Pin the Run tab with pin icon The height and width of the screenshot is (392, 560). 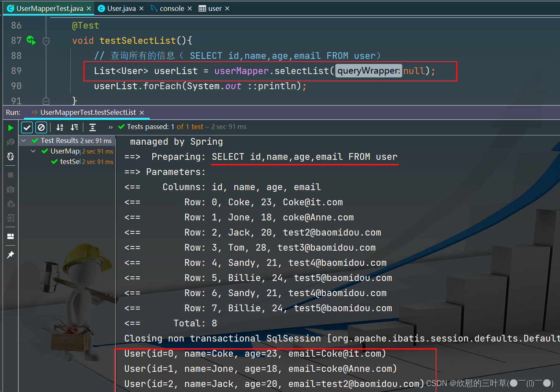11,255
